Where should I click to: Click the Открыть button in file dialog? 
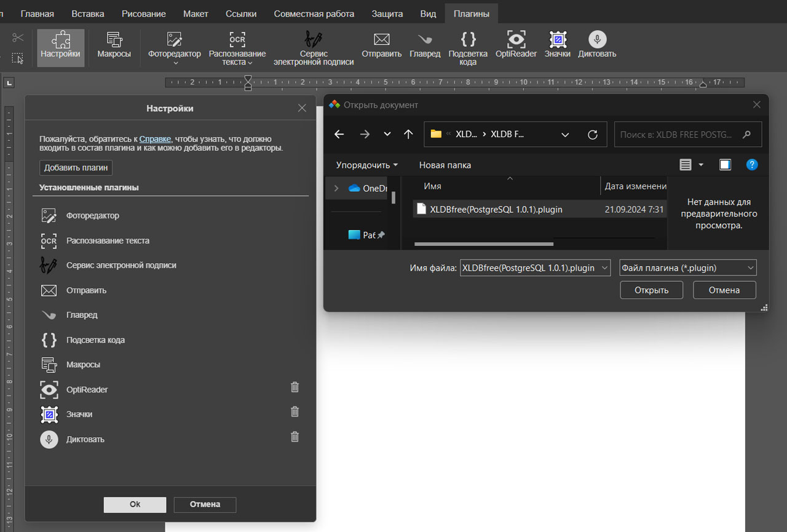click(x=652, y=290)
